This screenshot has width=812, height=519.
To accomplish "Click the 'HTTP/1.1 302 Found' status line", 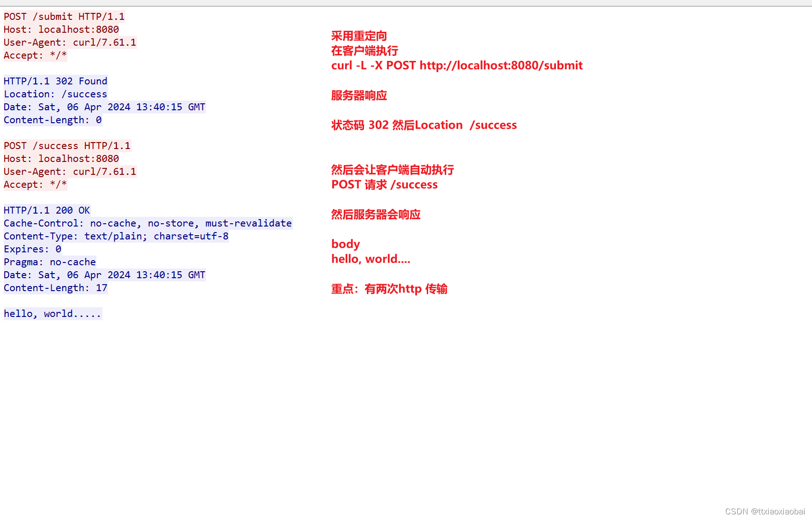I will tap(55, 81).
